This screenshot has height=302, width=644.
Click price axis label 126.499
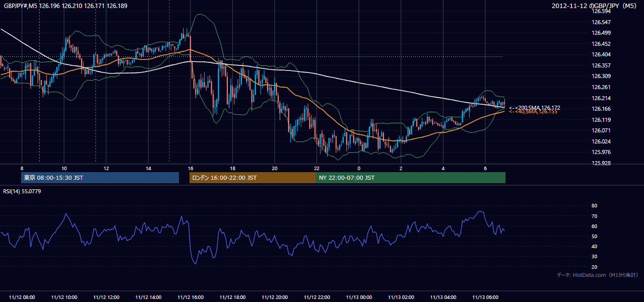pyautogui.click(x=601, y=33)
